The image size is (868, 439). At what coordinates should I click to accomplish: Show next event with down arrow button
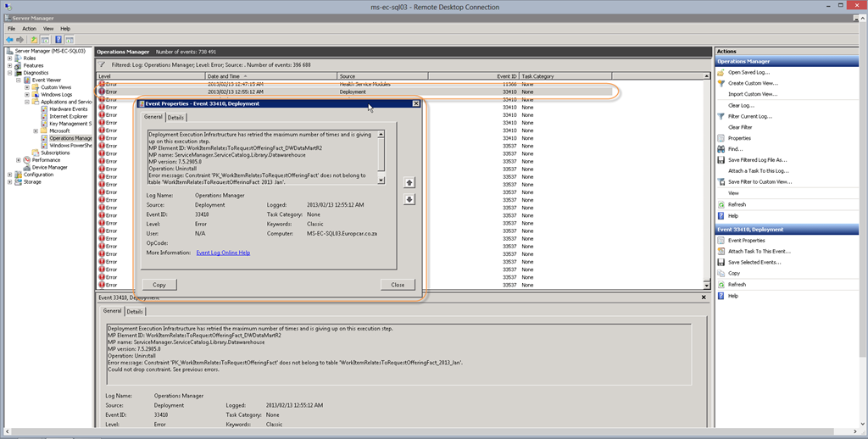(x=409, y=199)
